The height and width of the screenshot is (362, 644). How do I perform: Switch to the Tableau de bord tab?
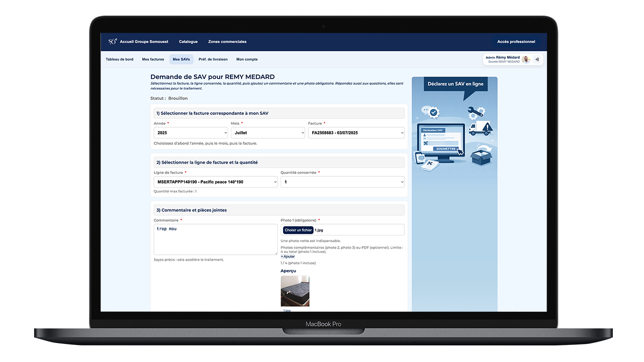point(119,59)
